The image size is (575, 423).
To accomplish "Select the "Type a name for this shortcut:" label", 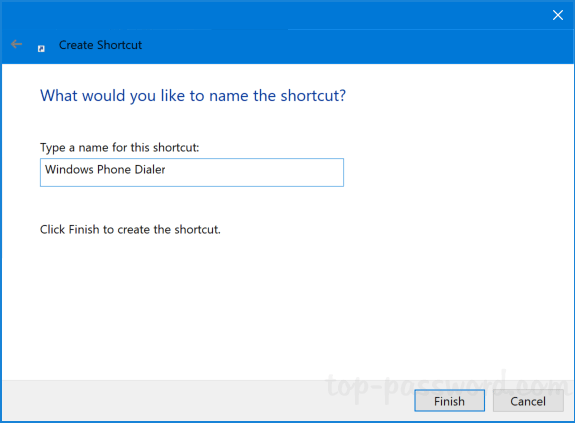I will pyautogui.click(x=120, y=148).
